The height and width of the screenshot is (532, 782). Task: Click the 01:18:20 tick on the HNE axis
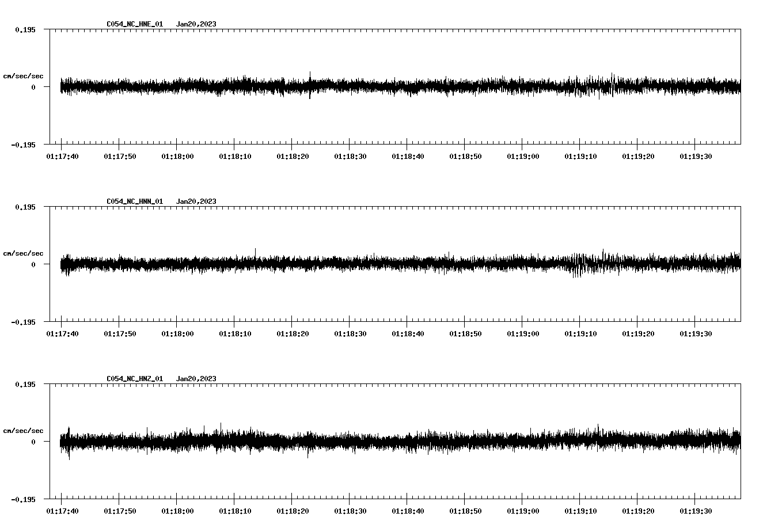tap(291, 155)
